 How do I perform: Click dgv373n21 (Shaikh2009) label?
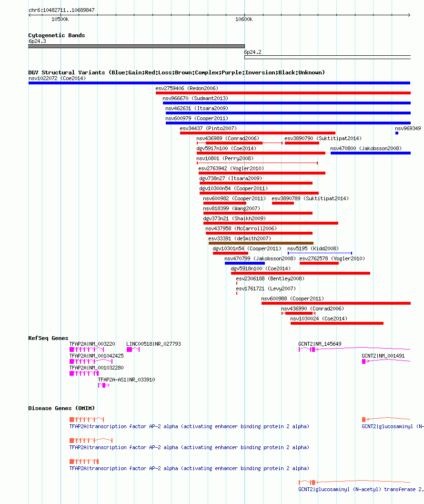coord(234,218)
